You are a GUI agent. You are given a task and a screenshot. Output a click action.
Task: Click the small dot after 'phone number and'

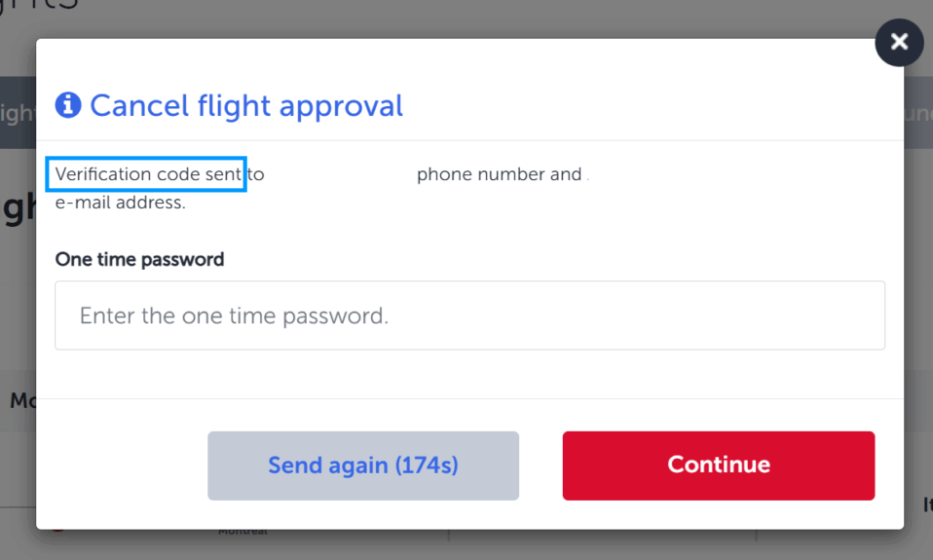coord(587,178)
